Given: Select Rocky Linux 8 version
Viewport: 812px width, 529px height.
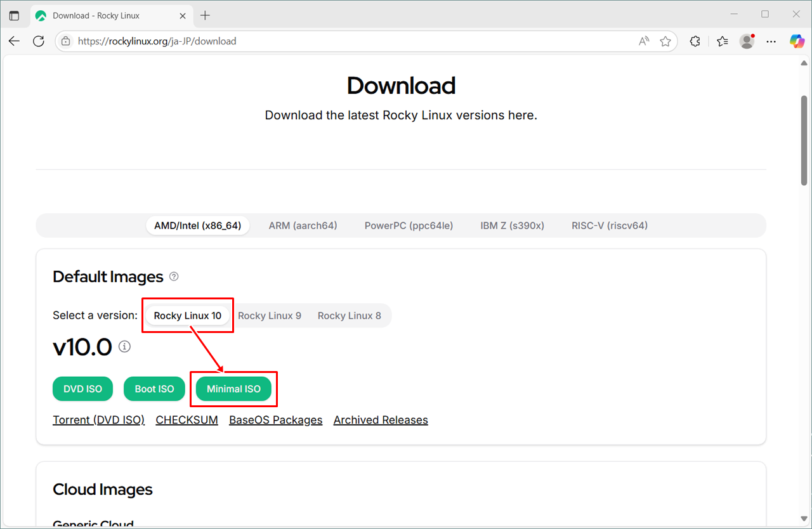Looking at the screenshot, I should click(349, 316).
